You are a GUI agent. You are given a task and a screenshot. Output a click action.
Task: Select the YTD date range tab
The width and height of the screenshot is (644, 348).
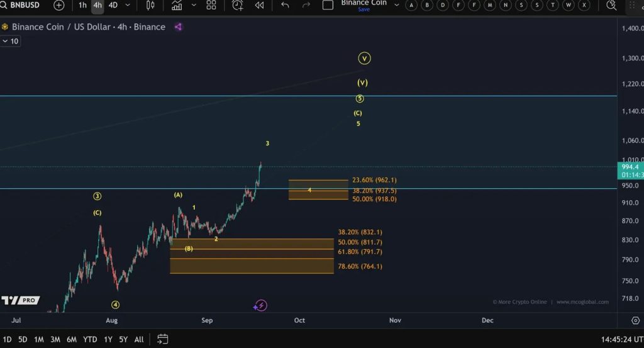[90, 339]
